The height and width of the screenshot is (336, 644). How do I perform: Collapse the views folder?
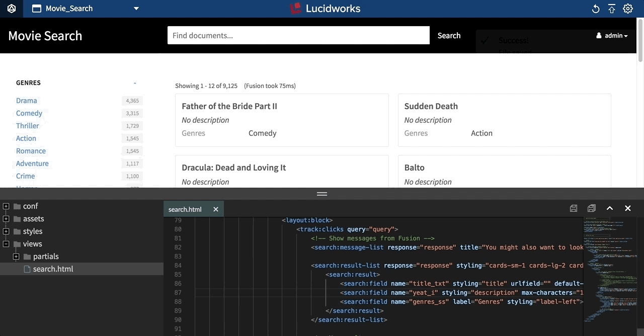(x=6, y=244)
